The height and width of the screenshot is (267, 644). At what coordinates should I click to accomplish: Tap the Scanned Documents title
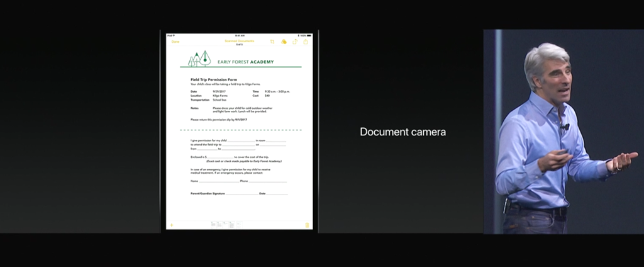(240, 41)
